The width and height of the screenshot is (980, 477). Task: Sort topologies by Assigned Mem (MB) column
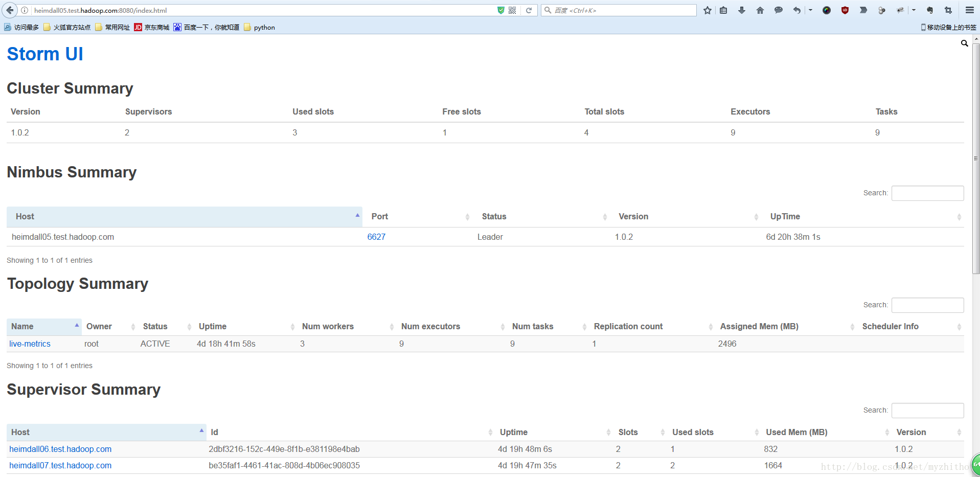pos(787,327)
